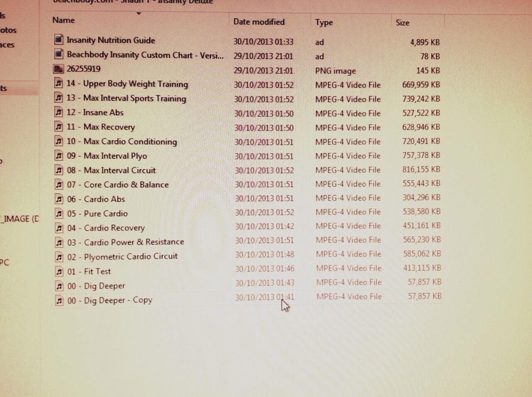
Task: Select the Insanity Nutrition Guide file icon
Action: 59,40
